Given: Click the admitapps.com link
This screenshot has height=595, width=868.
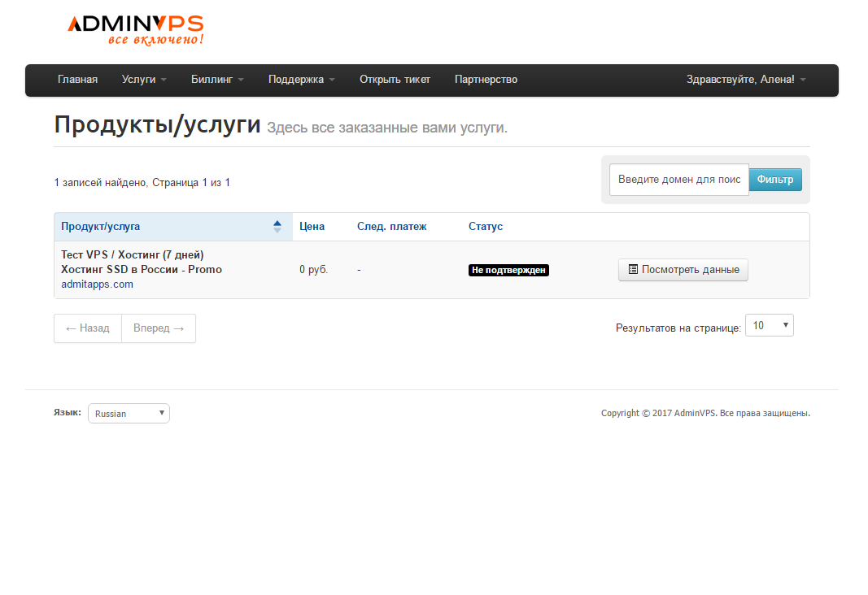Looking at the screenshot, I should 97,284.
